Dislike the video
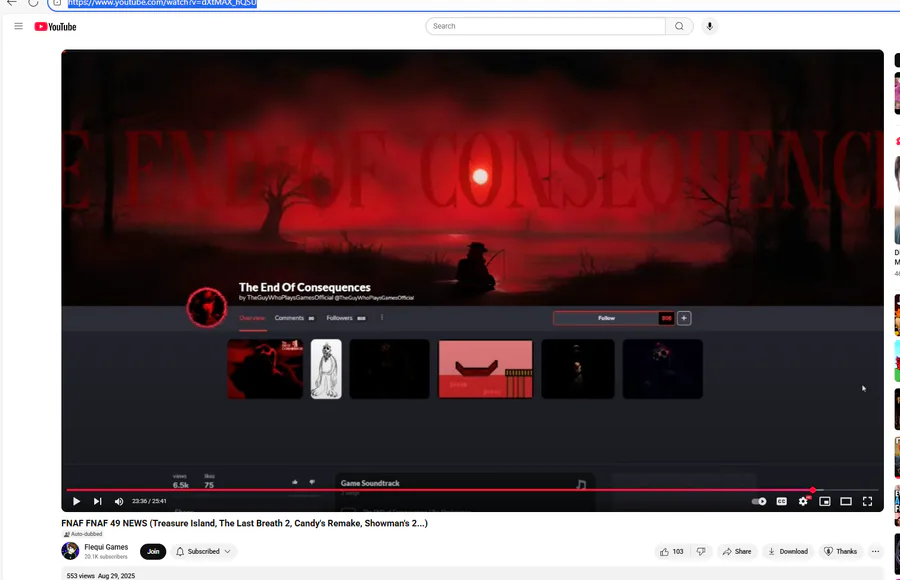900x580 pixels. pyautogui.click(x=701, y=551)
